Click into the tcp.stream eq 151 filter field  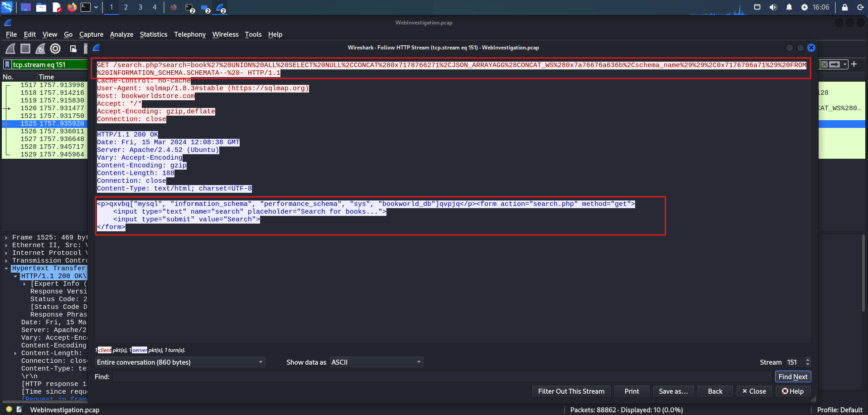tap(49, 64)
